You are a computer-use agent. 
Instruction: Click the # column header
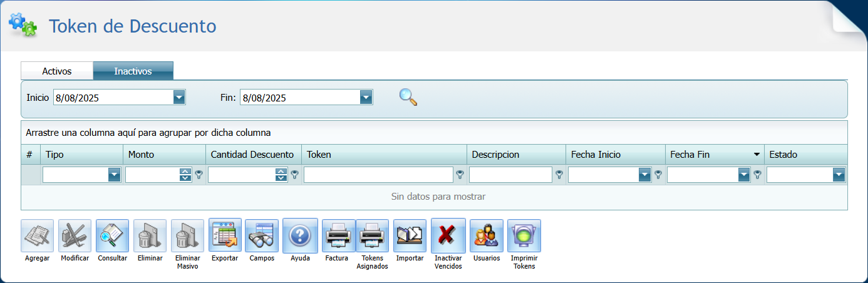click(x=31, y=155)
